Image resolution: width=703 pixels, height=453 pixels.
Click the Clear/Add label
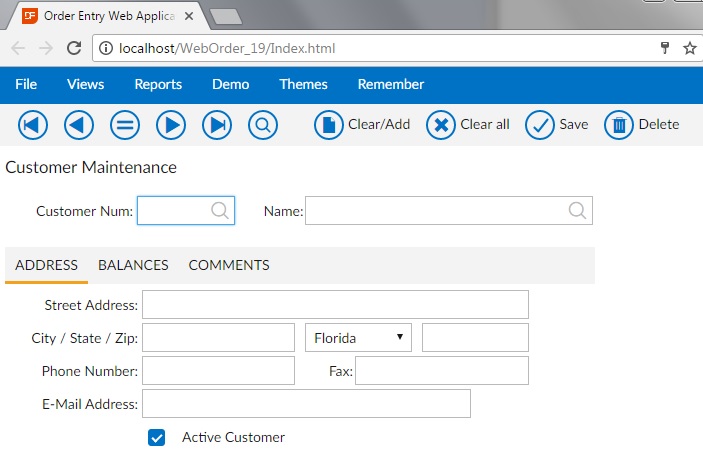tap(379, 124)
